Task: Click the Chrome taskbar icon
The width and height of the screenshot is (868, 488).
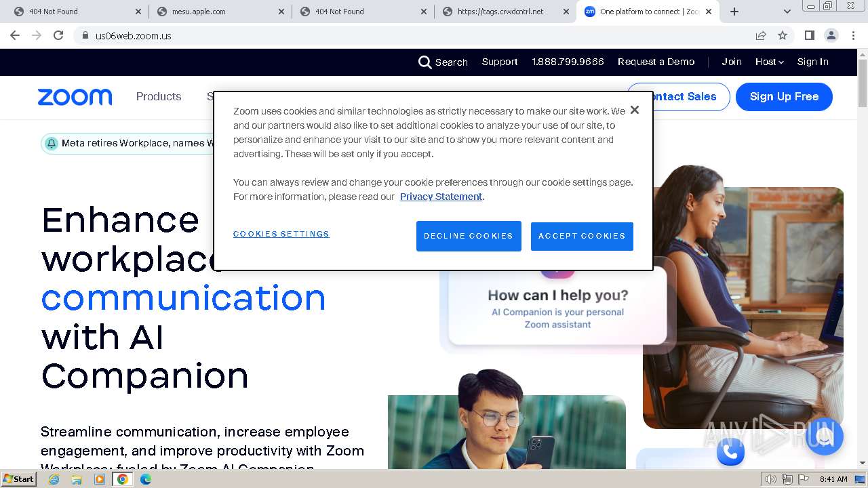Action: (123, 479)
